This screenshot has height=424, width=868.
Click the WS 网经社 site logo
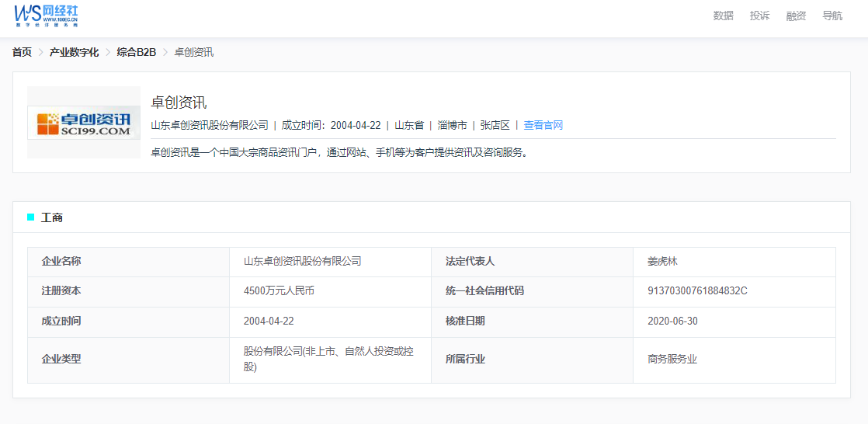[x=46, y=16]
